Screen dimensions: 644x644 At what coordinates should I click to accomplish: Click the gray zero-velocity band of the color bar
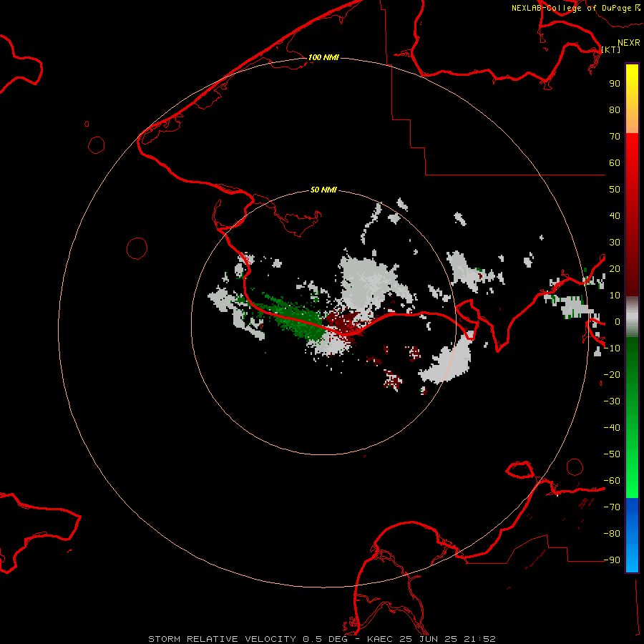point(632,317)
